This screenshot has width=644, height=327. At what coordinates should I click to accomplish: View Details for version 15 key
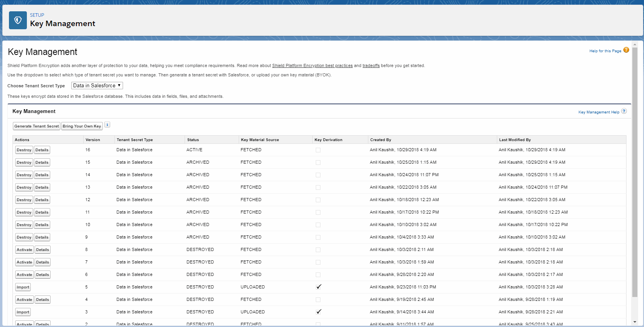point(42,163)
